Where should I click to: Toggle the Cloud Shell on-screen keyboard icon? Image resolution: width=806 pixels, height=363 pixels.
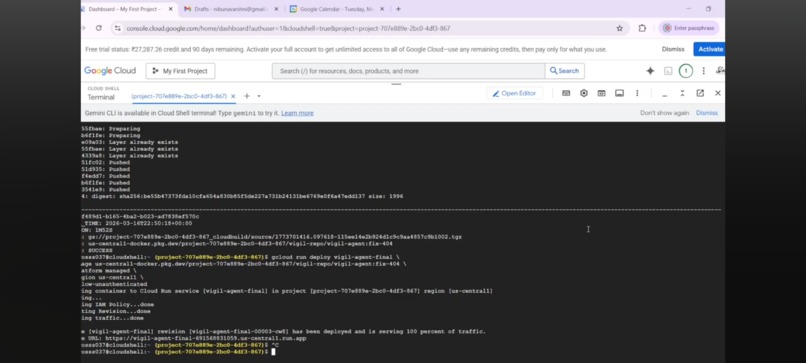point(566,93)
